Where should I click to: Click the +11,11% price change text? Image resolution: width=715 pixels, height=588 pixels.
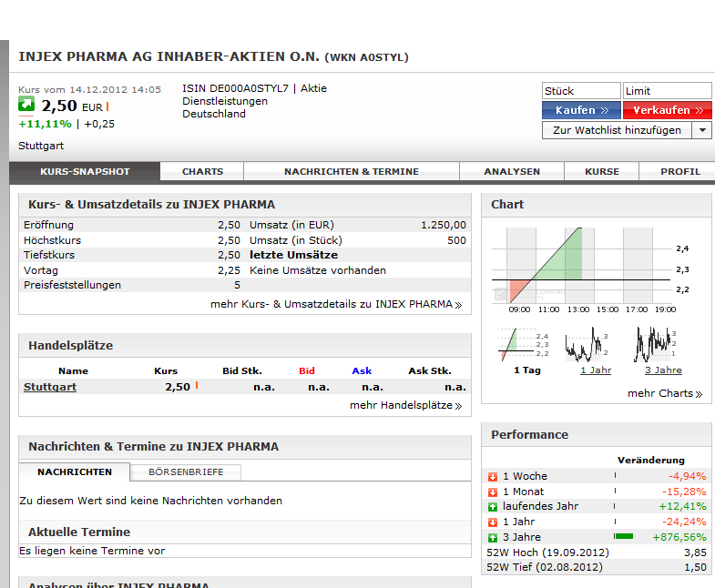coord(45,124)
